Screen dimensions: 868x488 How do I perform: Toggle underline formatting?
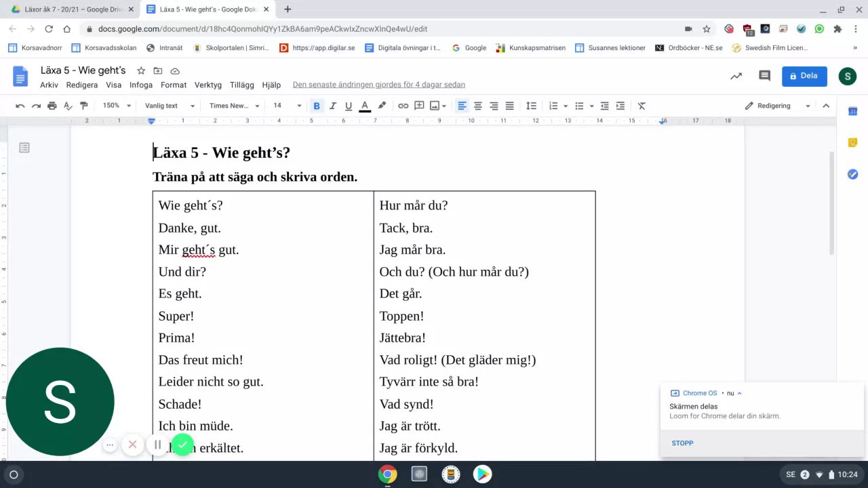pos(349,106)
